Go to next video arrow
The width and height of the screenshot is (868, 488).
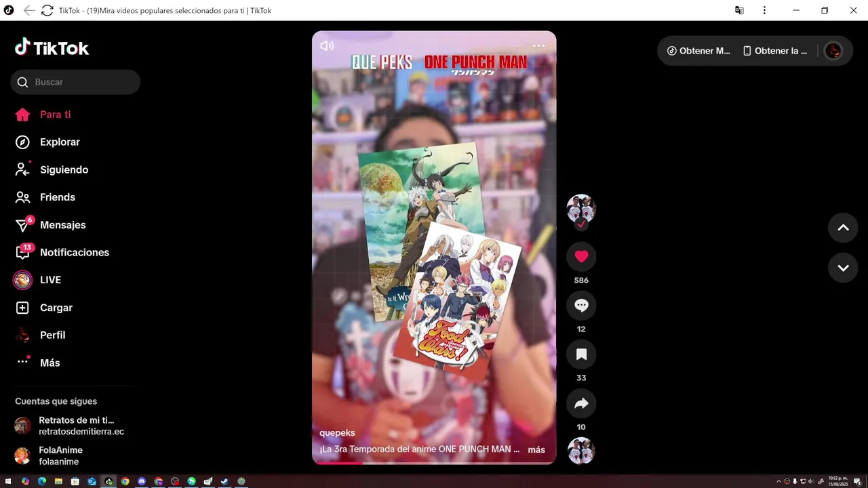tap(843, 268)
